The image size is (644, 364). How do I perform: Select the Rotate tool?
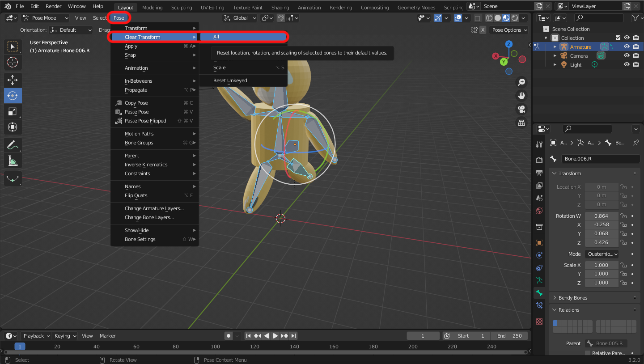tap(13, 96)
